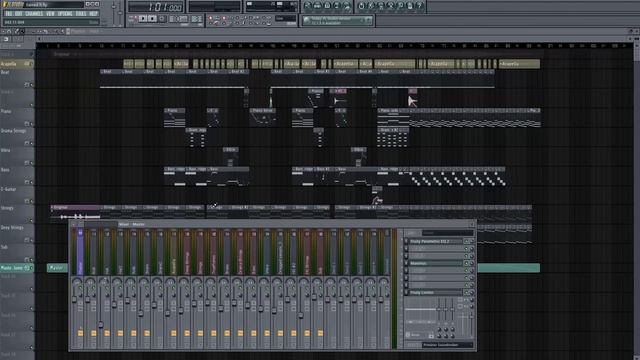Select the Beat playlist track label

(5, 72)
